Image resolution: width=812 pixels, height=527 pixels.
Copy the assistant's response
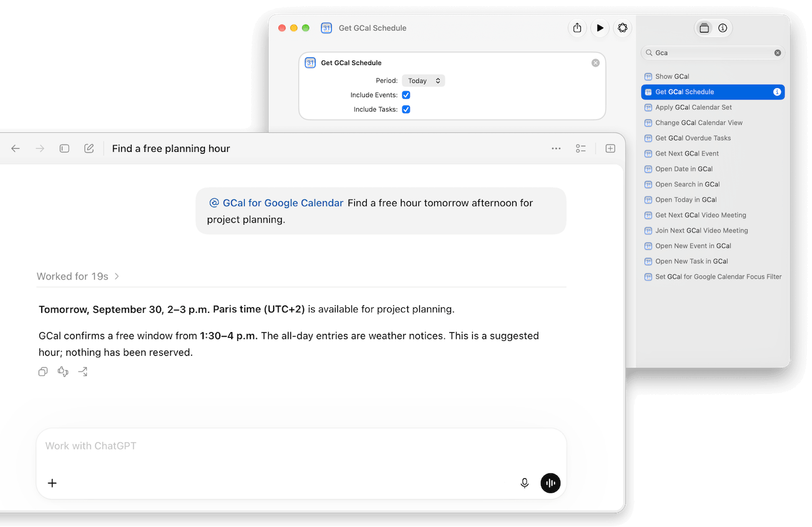pos(43,372)
